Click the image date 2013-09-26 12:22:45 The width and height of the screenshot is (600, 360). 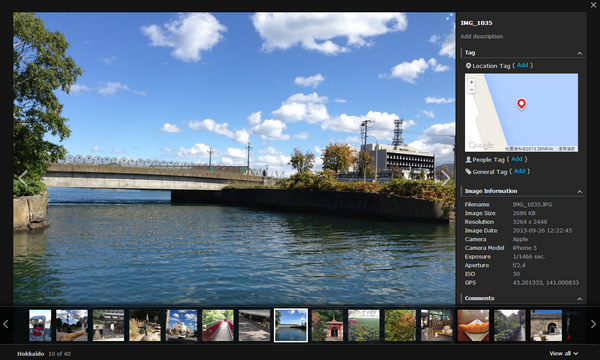click(x=542, y=231)
